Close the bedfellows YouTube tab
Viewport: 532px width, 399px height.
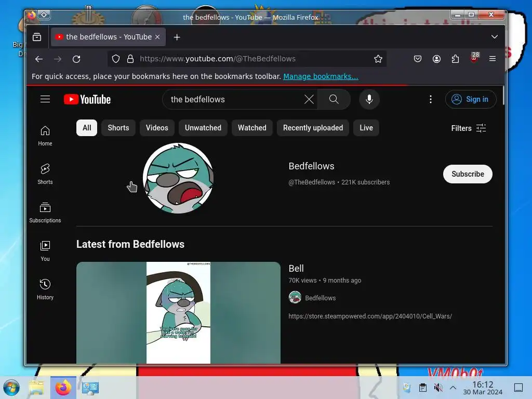(157, 37)
